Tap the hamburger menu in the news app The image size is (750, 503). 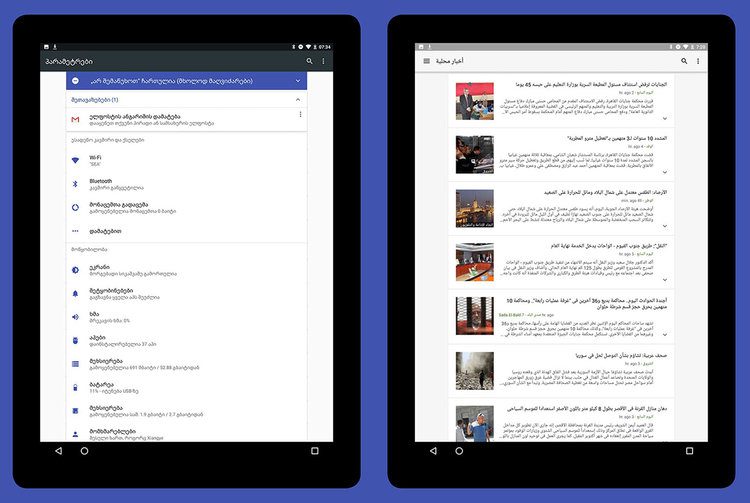tap(427, 61)
